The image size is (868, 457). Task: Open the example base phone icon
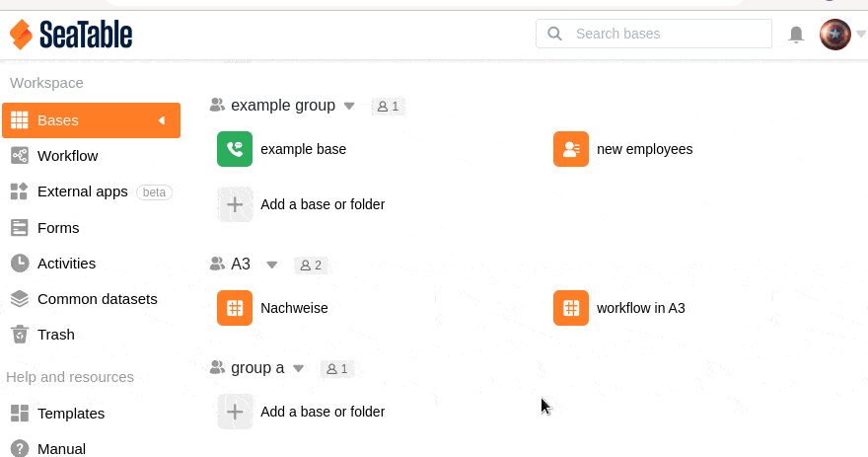coord(235,149)
